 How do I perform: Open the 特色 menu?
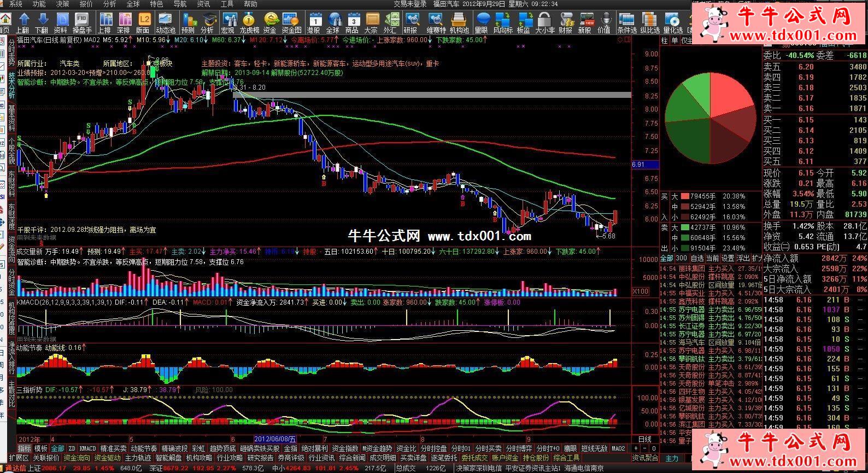pos(156,4)
